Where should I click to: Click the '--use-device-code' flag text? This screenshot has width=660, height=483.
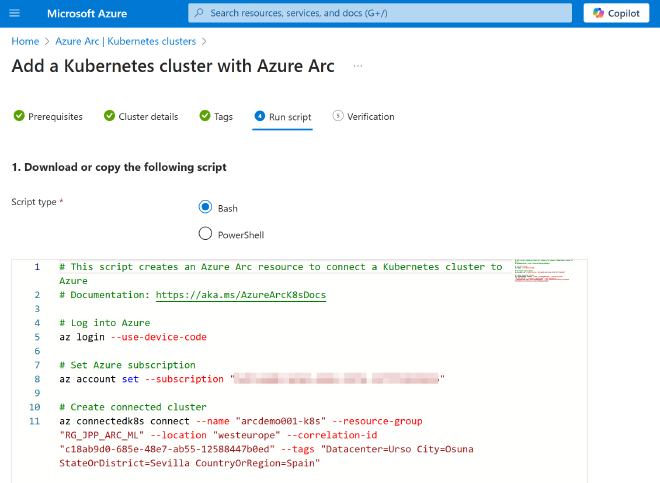[159, 337]
